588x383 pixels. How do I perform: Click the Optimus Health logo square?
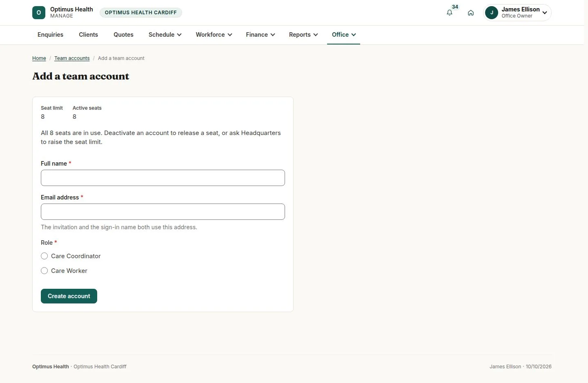39,13
